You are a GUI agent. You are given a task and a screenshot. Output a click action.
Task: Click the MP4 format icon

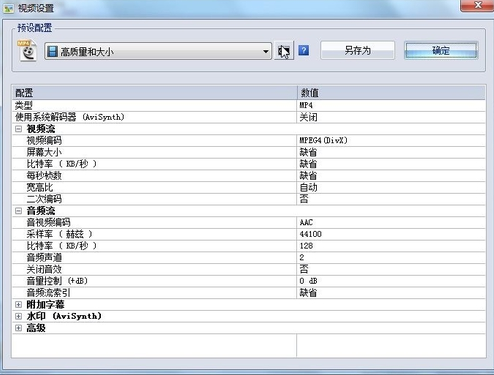coord(27,51)
